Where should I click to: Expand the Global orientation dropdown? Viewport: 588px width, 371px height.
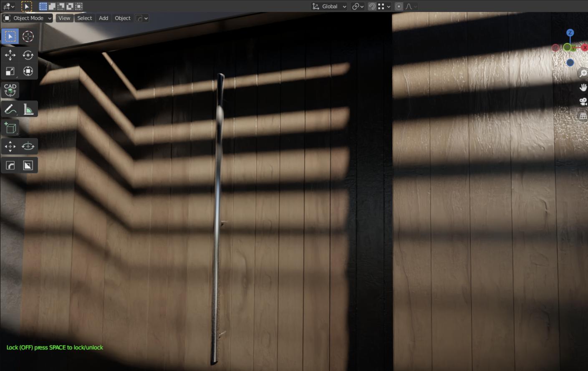329,6
